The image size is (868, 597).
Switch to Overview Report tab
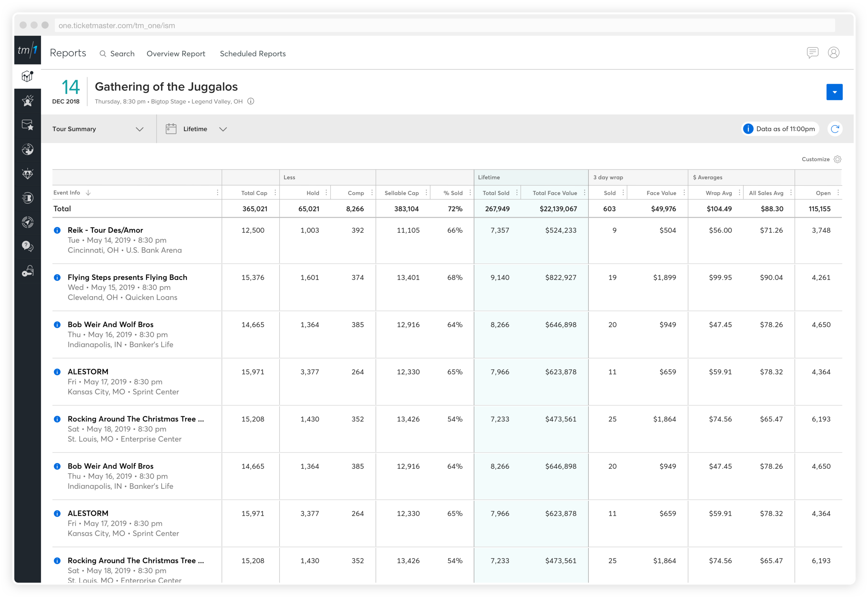pos(176,53)
